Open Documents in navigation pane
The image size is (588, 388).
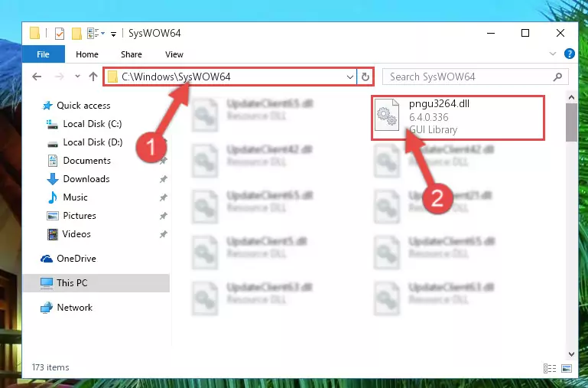(x=79, y=161)
